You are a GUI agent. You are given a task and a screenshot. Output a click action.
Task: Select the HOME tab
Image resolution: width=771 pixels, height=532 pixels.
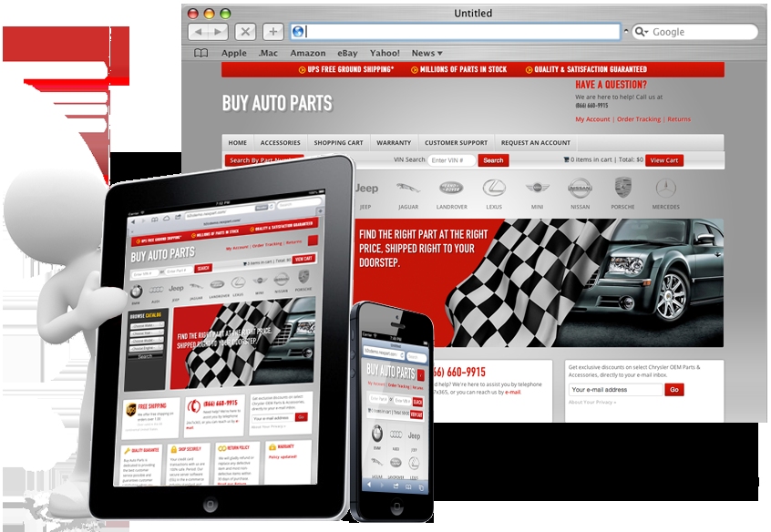[238, 143]
